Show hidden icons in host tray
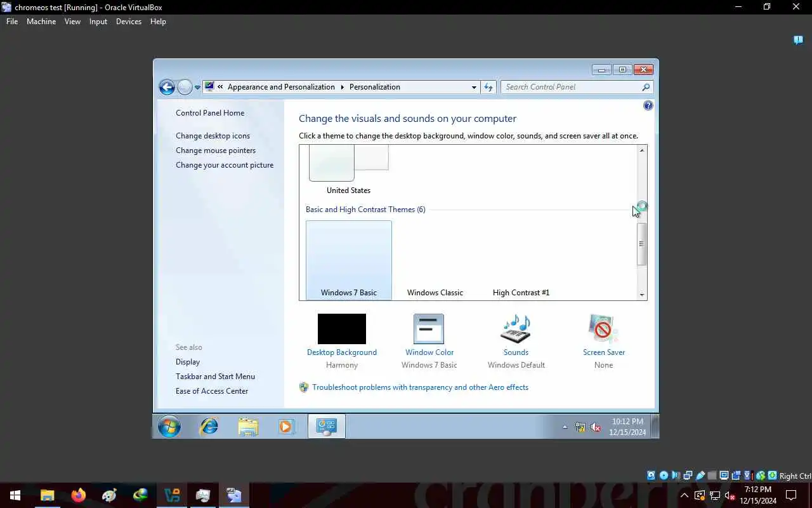 point(684,495)
